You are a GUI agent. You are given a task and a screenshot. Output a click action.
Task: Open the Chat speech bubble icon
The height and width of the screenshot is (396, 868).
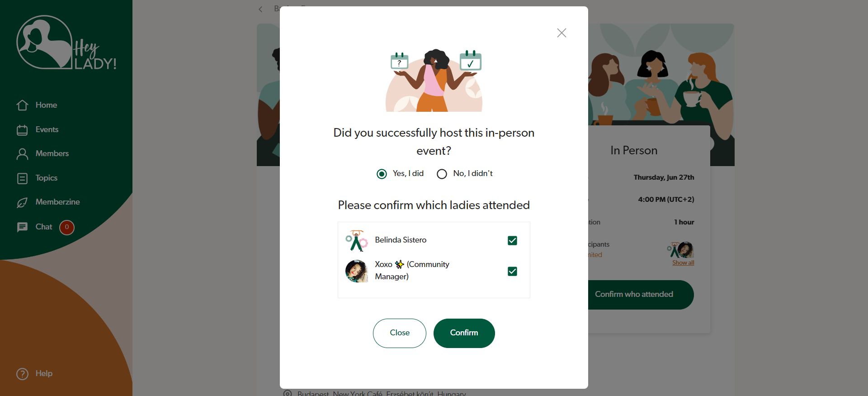22,227
